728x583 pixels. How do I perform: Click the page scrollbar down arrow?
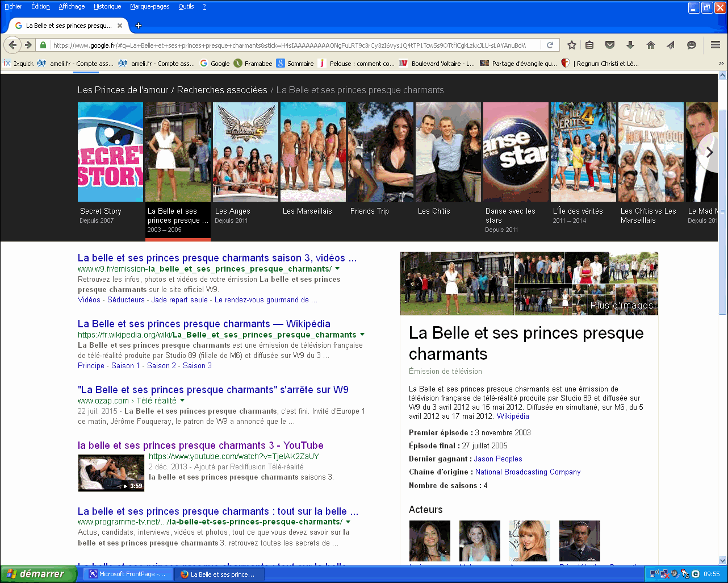722,560
